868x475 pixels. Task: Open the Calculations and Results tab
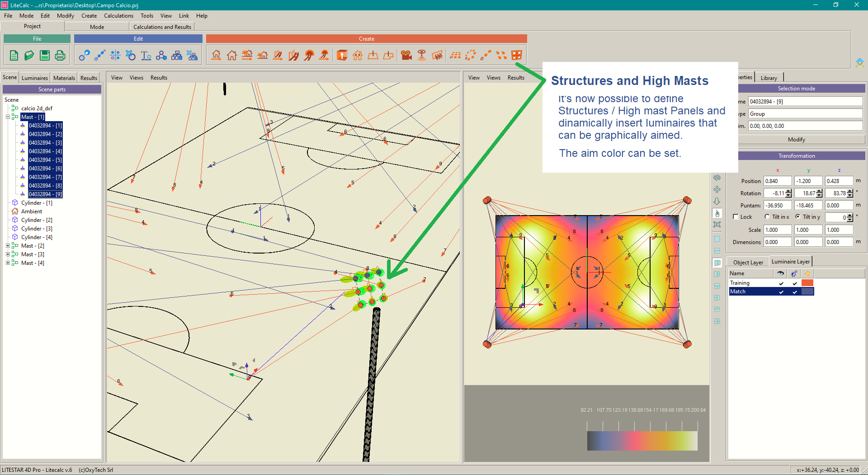pyautogui.click(x=162, y=27)
